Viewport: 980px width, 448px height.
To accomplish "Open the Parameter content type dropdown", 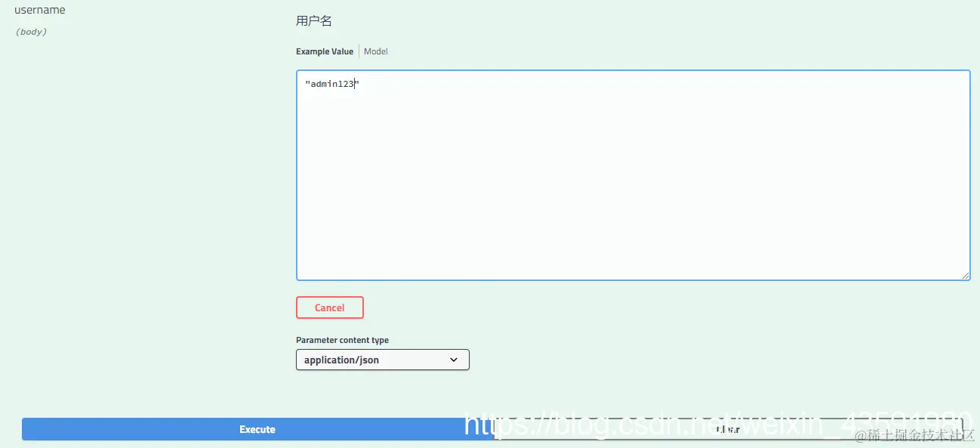I will (383, 360).
